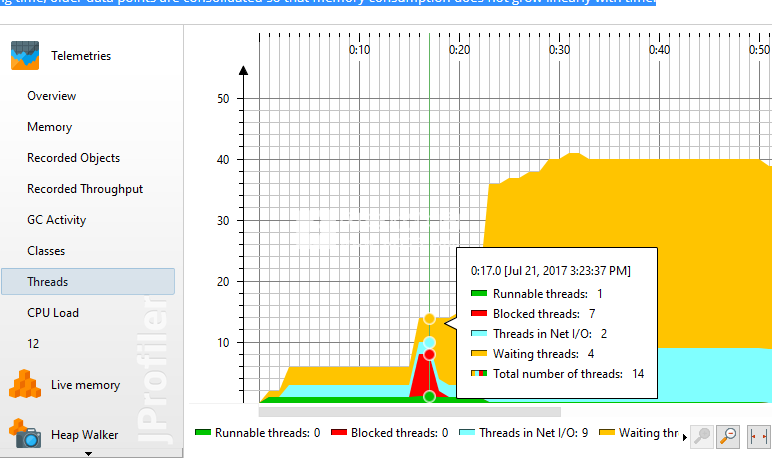The height and width of the screenshot is (458, 772).
Task: Select Overview telemetry view
Action: [52, 96]
